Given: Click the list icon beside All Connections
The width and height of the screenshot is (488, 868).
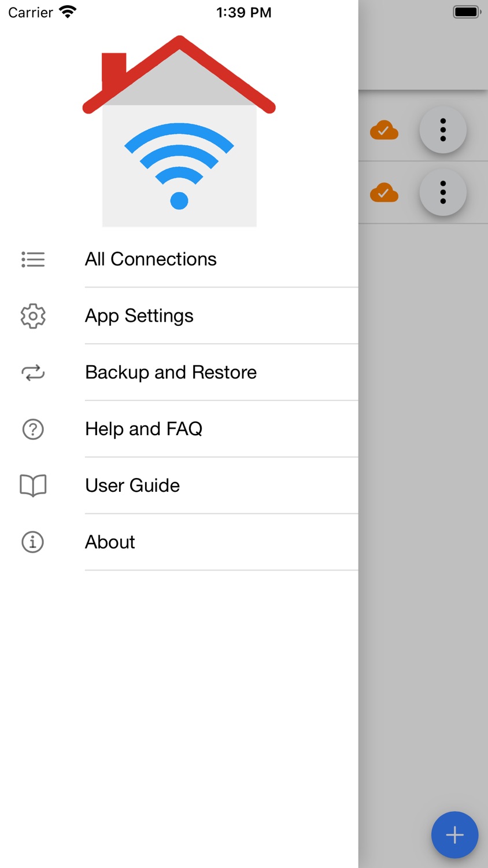Looking at the screenshot, I should (x=33, y=259).
